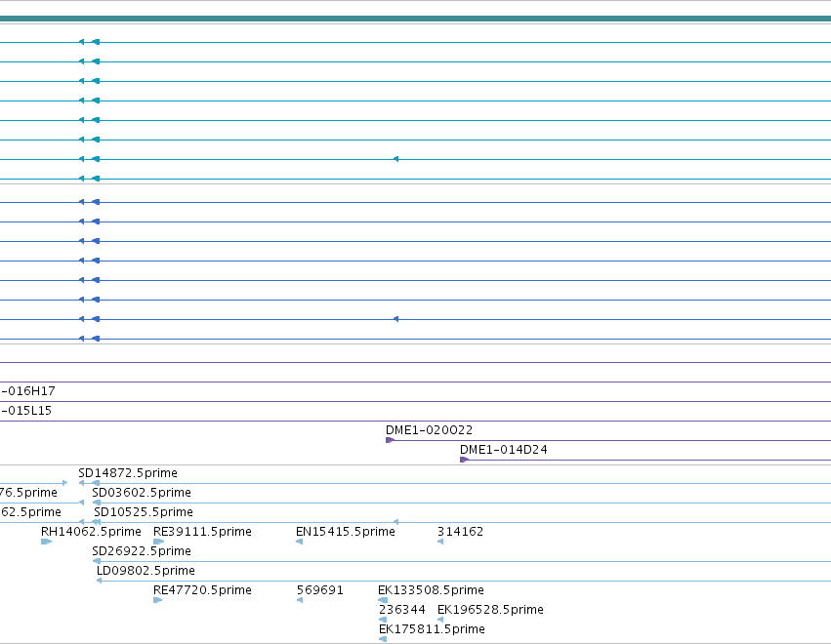Click the arrow glyph under 569691
This screenshot has width=831, height=644.
pyautogui.click(x=300, y=600)
